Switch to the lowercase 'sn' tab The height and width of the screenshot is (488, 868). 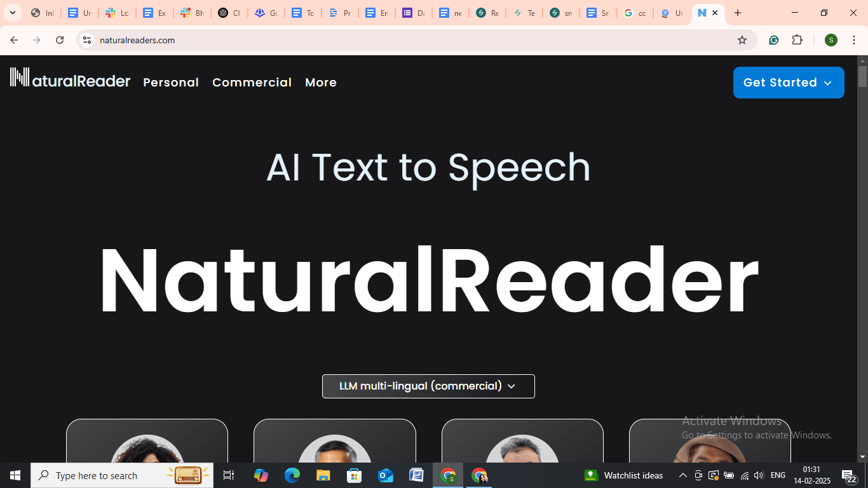click(x=561, y=13)
